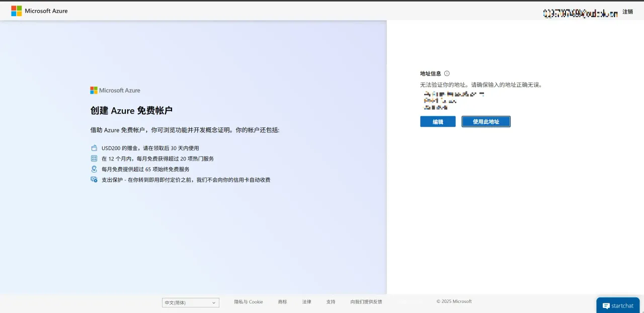Screen dimensions: 644x313
Task: Click the 编辑 button
Action: coord(438,122)
